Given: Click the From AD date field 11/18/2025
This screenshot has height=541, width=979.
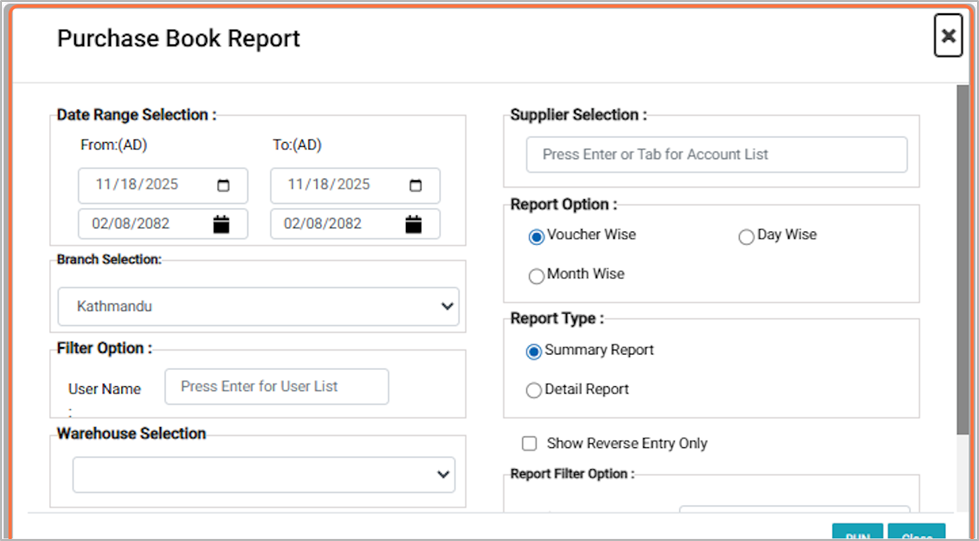Looking at the screenshot, I should [150, 185].
